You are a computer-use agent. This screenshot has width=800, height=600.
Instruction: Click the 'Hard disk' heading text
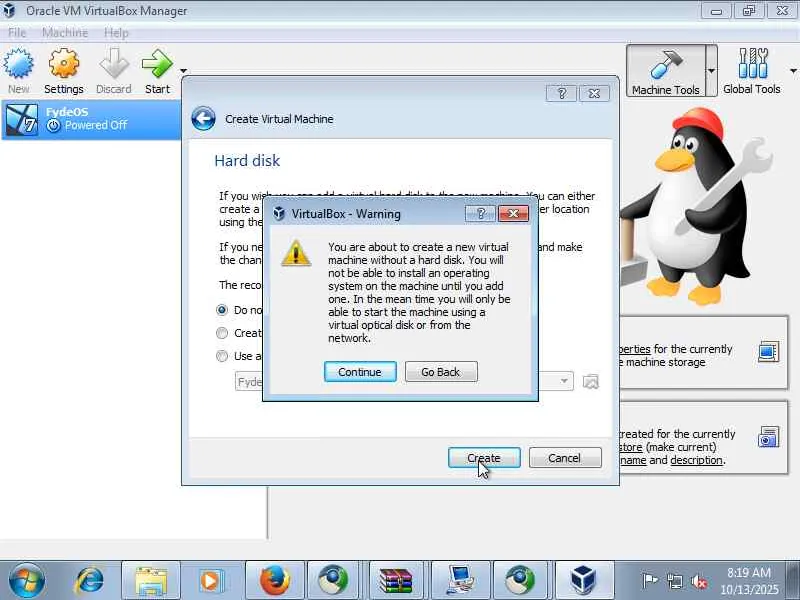(247, 161)
